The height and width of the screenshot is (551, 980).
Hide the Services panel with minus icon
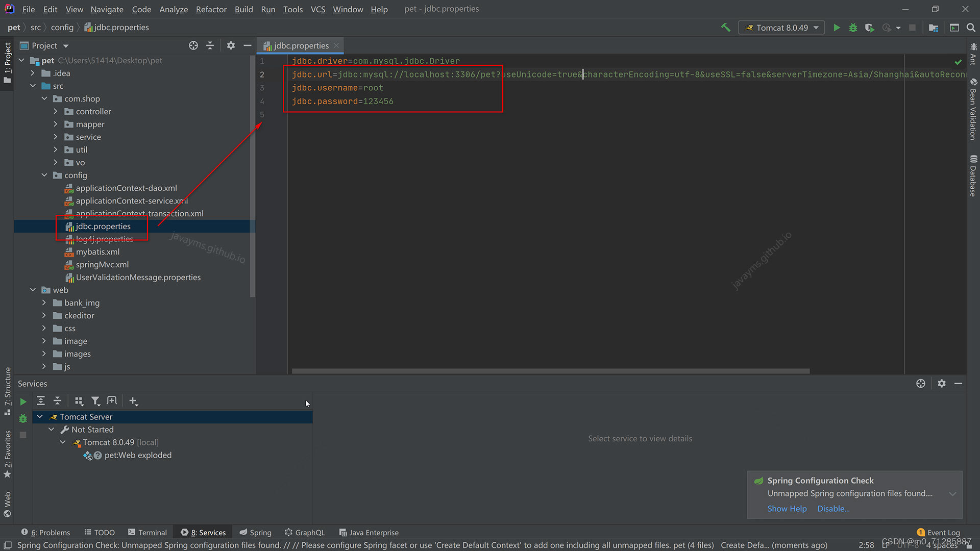(x=959, y=383)
